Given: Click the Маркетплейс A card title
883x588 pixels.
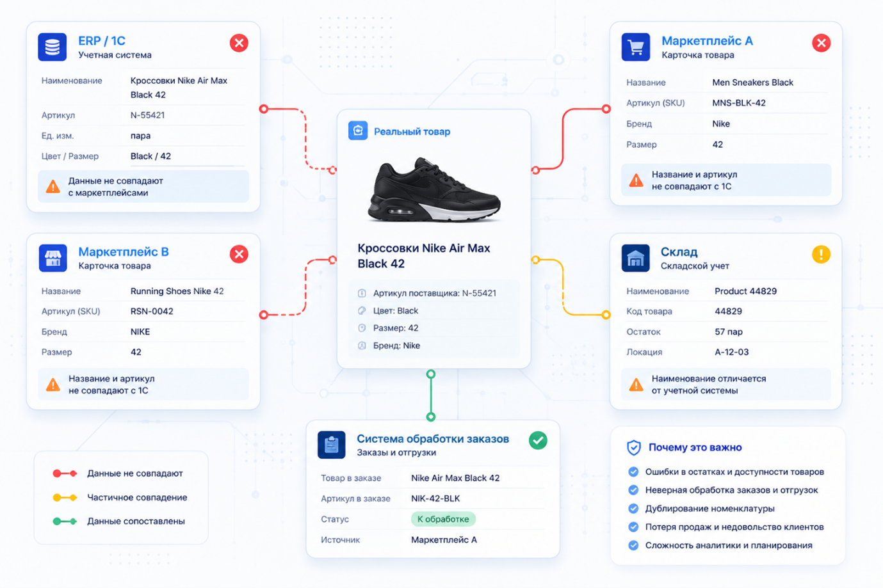Looking at the screenshot, I should 707,41.
